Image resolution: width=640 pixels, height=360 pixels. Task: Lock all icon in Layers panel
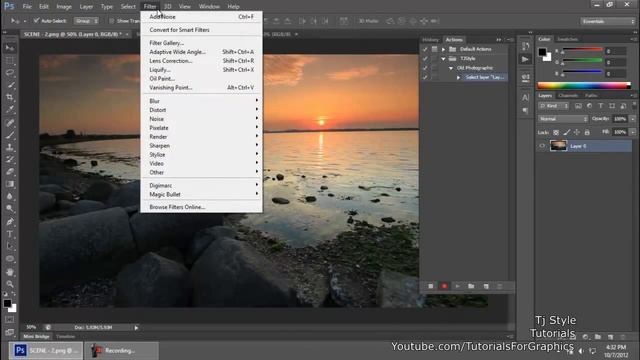pos(587,132)
